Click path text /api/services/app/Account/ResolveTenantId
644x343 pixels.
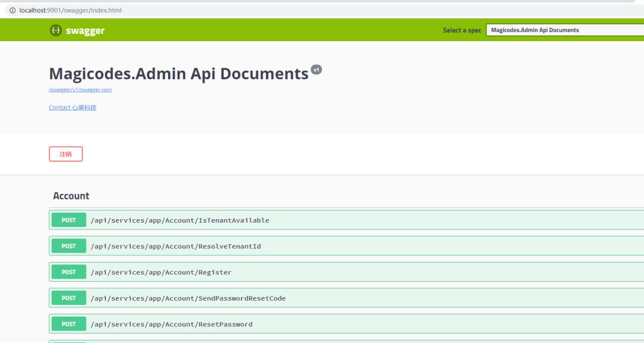point(176,246)
